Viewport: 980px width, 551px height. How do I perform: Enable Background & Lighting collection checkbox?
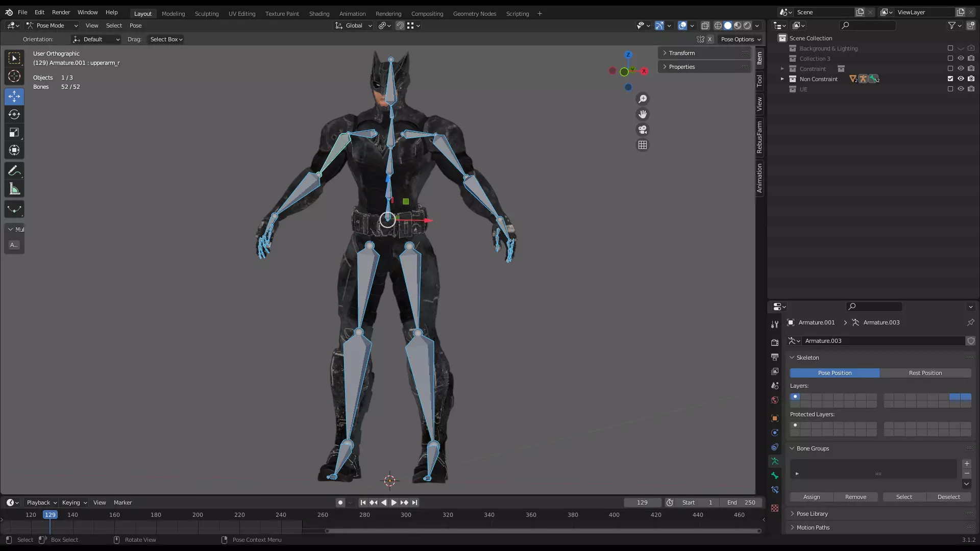click(950, 48)
